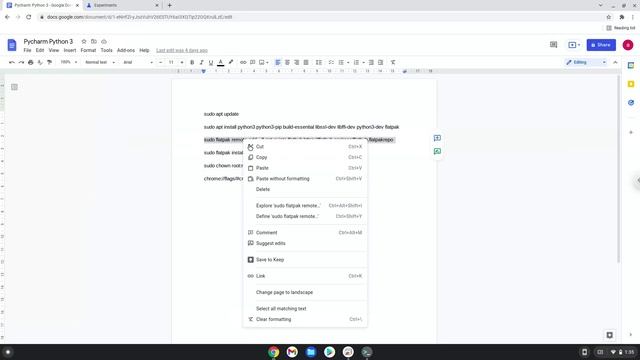Click the Checklist toolbar icon
Screen dimensions: 640x360
[x=331, y=62]
